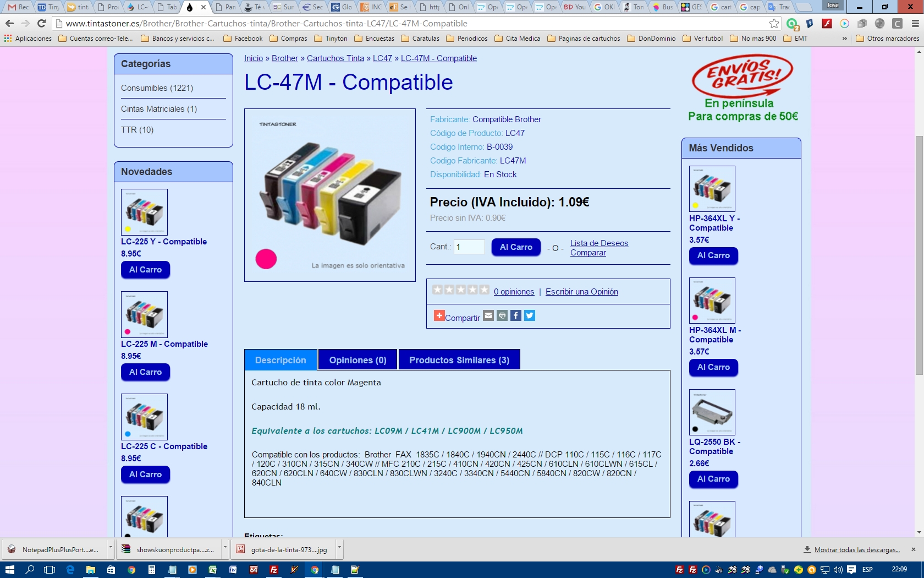Expand NotepadPlusPlus download options arrow
924x578 pixels.
point(111,548)
